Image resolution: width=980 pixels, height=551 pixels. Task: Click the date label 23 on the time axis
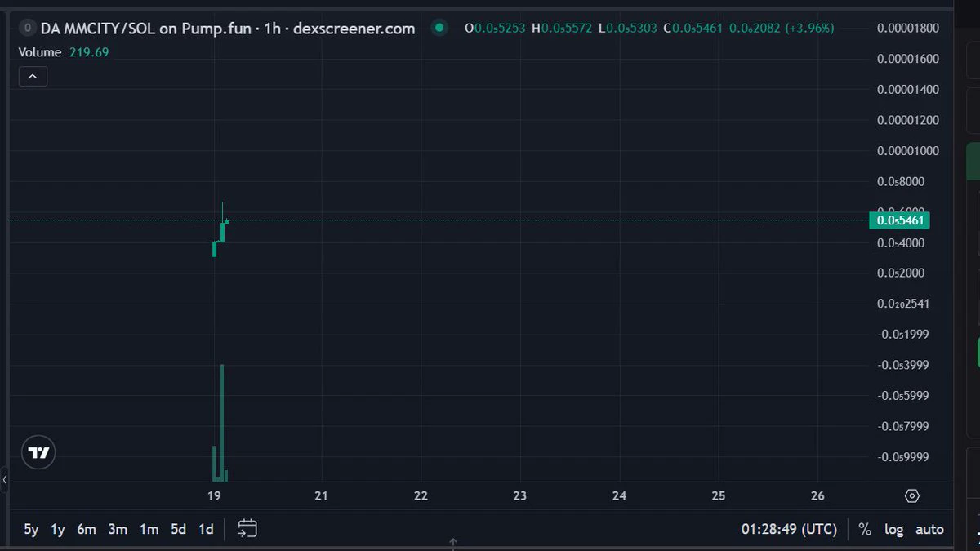pos(520,495)
